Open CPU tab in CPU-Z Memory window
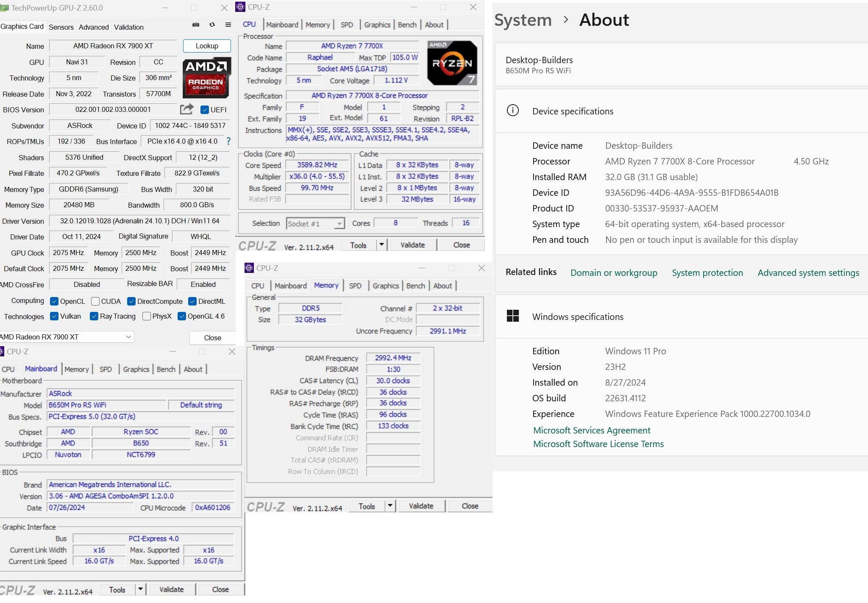 (257, 286)
